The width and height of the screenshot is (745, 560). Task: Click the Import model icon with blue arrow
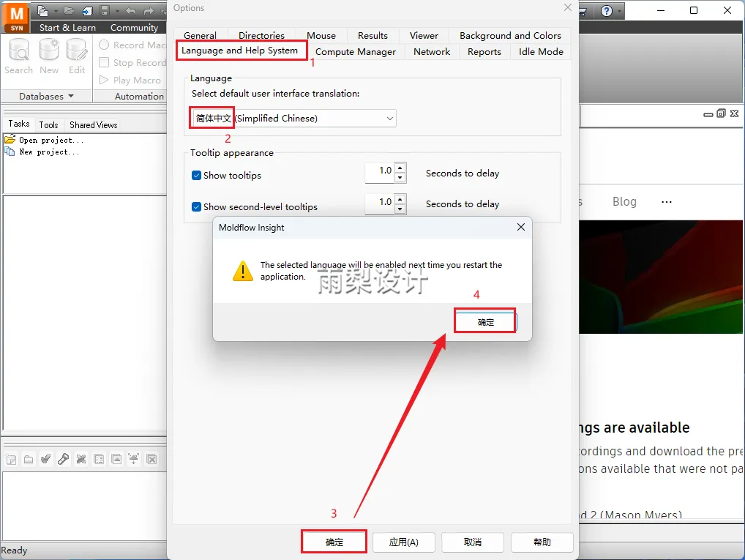[87, 10]
